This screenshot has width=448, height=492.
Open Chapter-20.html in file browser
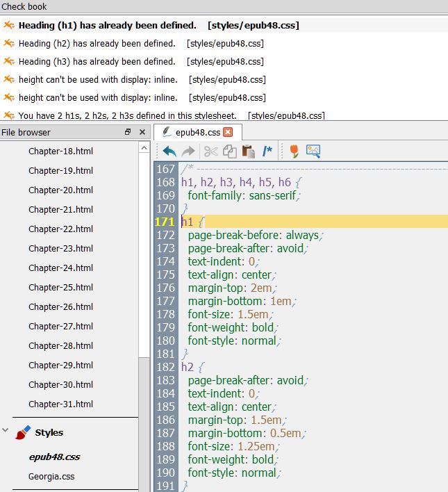pos(61,190)
